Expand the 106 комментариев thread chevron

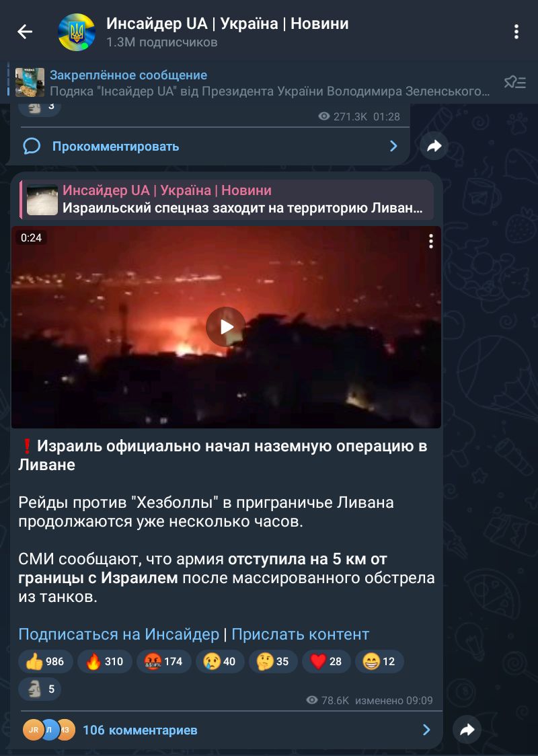pos(426,730)
